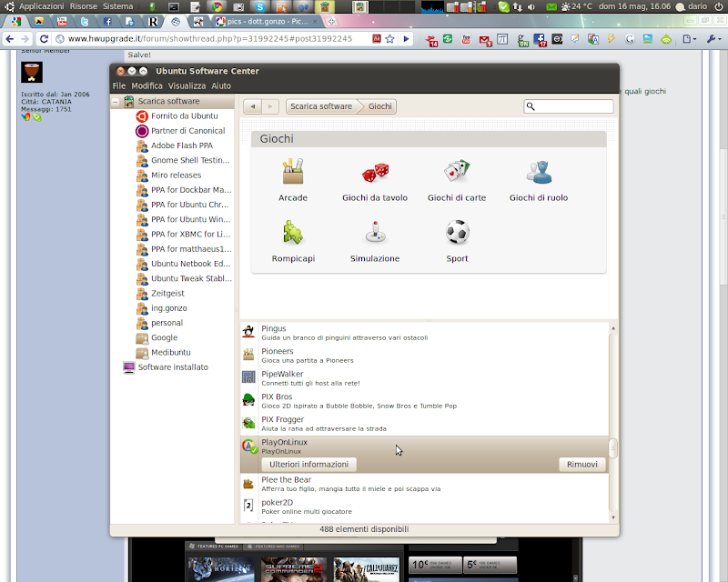Click PIX Frogger frog icon
Viewport: 728px width, 582px height.
248,422
